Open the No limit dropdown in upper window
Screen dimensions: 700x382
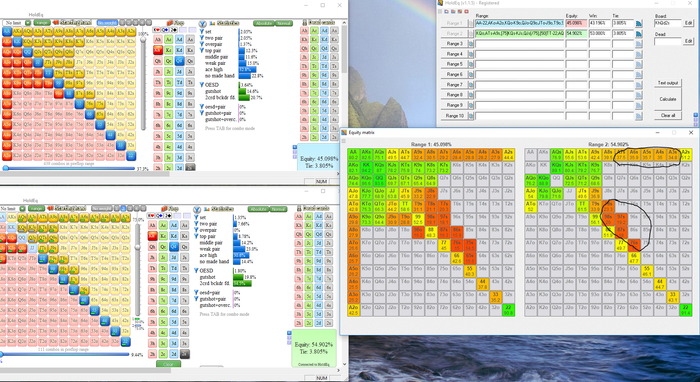tap(17, 22)
